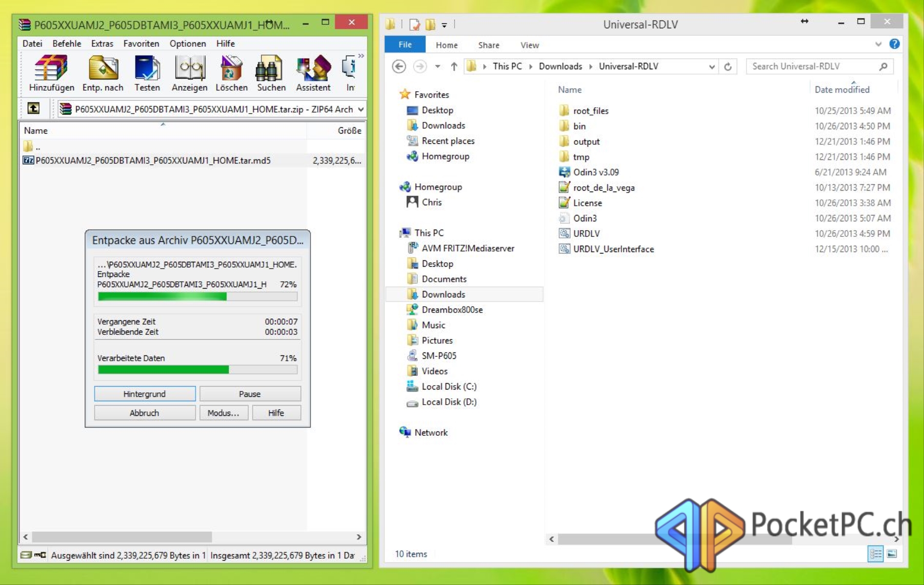Click the Verarbeitete Daten progress bar at 71%
This screenshot has height=585, width=924.
198,370
